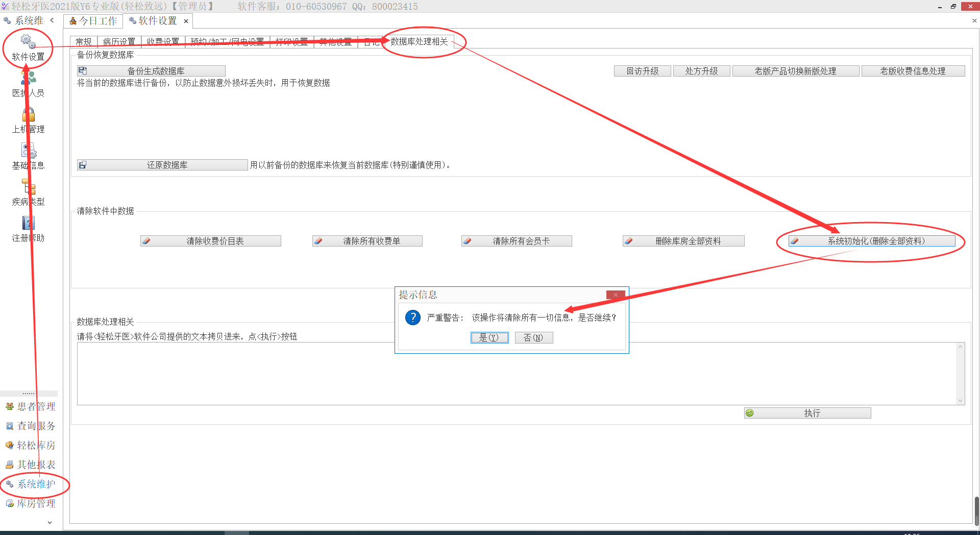Select 库房管理 in navigation list
The image size is (980, 535).
tap(31, 503)
